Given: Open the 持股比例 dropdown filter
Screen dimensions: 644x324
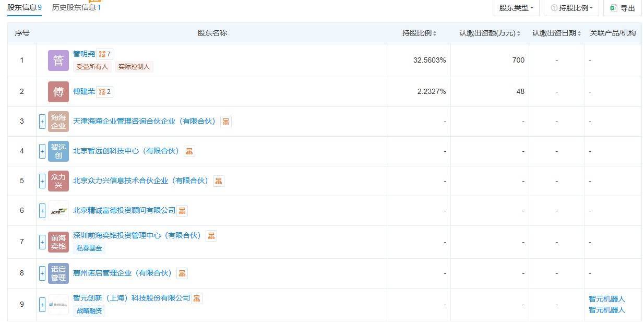Looking at the screenshot, I should click(x=571, y=8).
